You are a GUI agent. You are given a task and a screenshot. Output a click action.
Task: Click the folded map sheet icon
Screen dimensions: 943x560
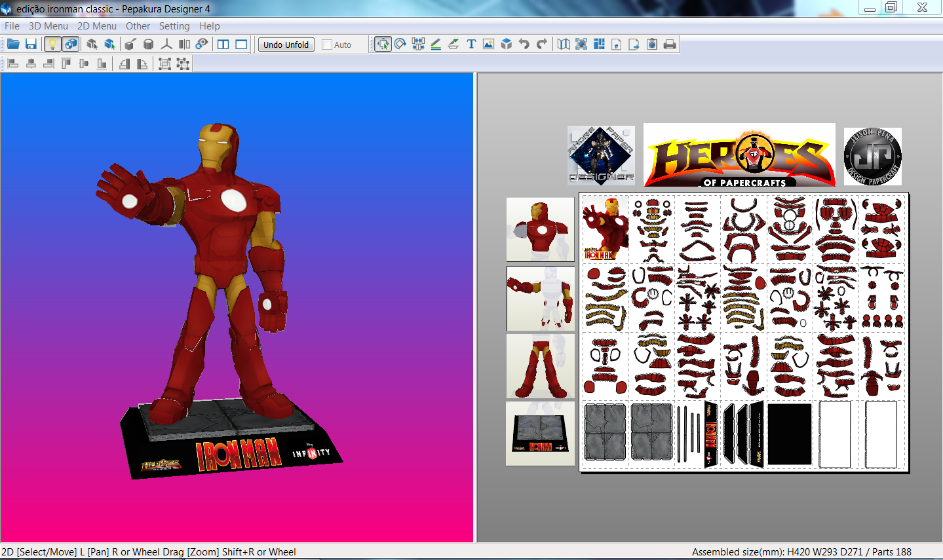pyautogui.click(x=564, y=45)
